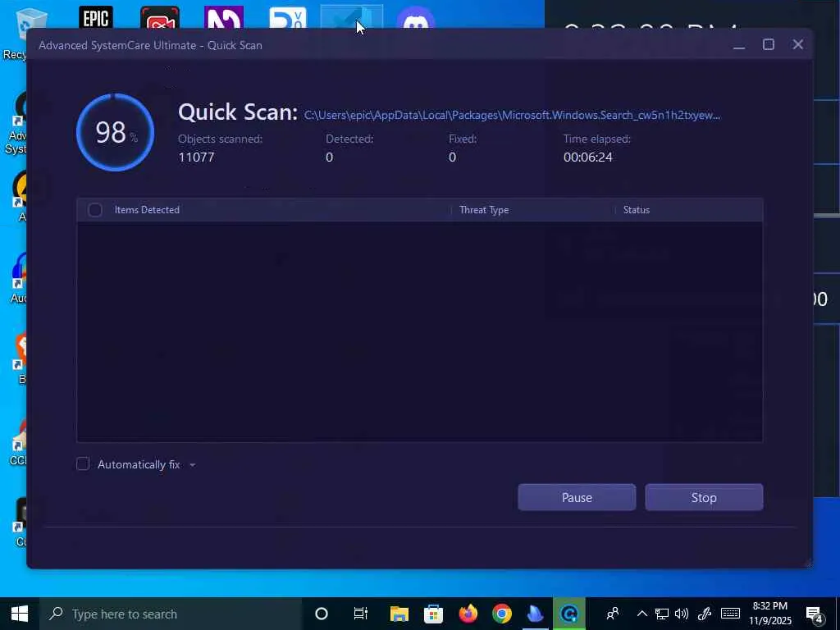Image resolution: width=840 pixels, height=630 pixels.
Task: Stop the Quick Scan
Action: [x=704, y=497]
